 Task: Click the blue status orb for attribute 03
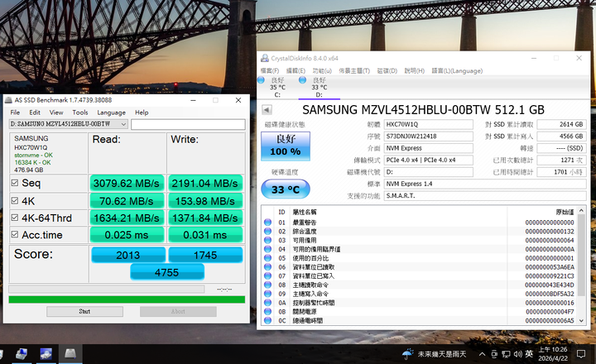267,240
